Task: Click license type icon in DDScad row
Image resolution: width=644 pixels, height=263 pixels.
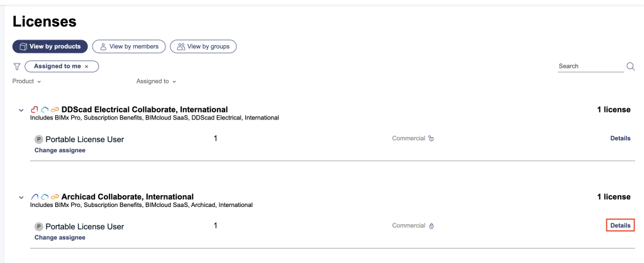Action: 431,139
